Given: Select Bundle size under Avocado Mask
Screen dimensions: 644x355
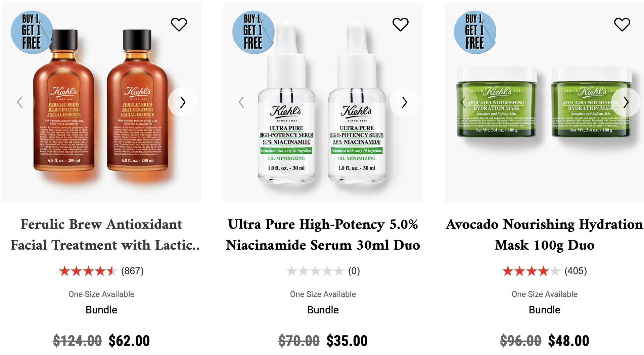Looking at the screenshot, I should 545,310.
